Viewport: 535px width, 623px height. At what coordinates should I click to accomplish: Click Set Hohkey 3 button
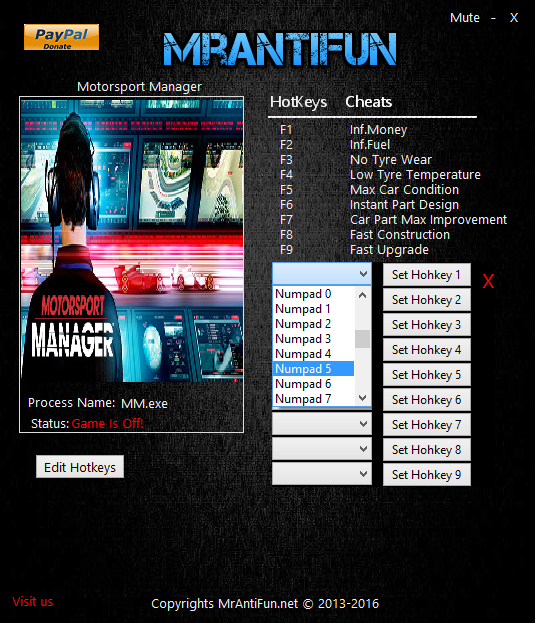427,325
